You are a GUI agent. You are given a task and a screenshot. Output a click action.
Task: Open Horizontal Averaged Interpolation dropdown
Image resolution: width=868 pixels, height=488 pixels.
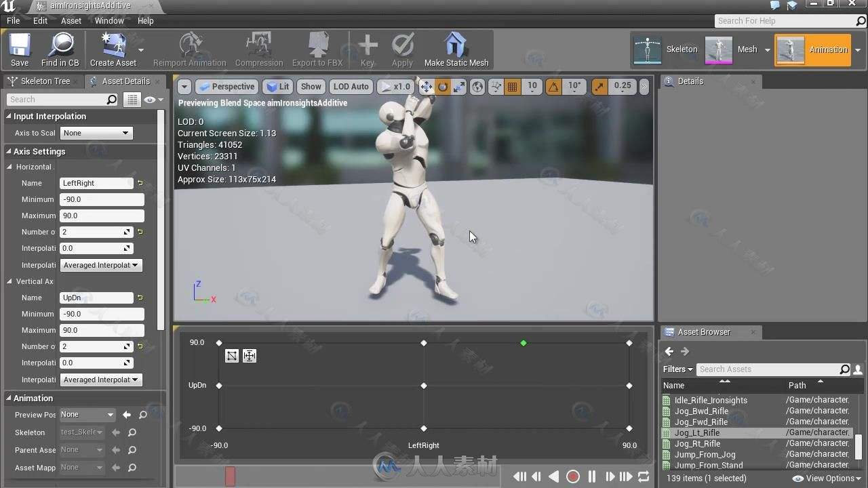[101, 265]
